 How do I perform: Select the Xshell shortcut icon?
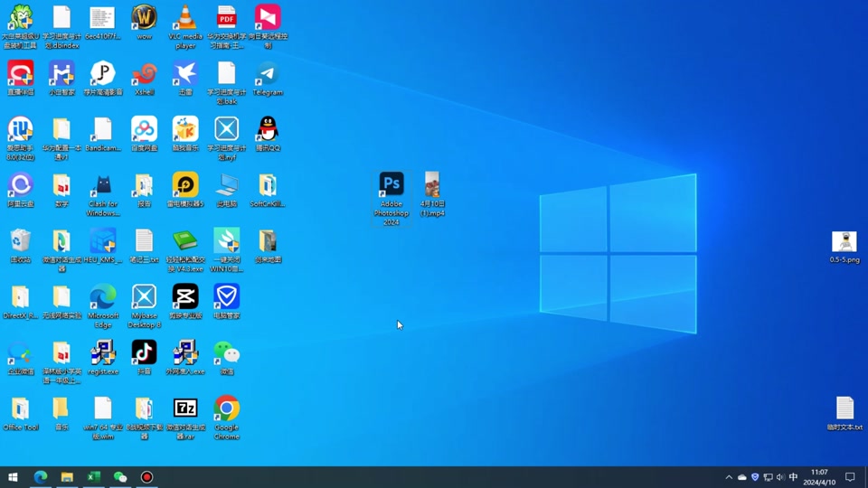click(144, 78)
